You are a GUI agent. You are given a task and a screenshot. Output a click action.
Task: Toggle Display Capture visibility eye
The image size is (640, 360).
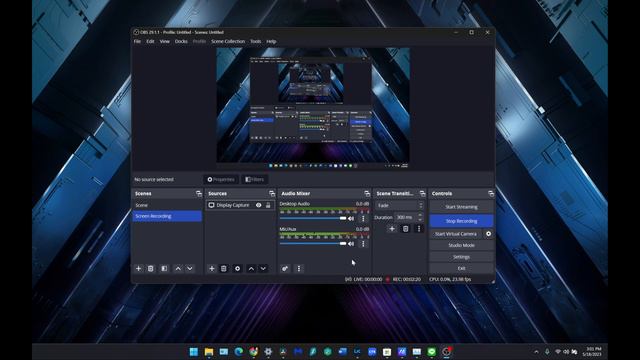click(x=258, y=205)
